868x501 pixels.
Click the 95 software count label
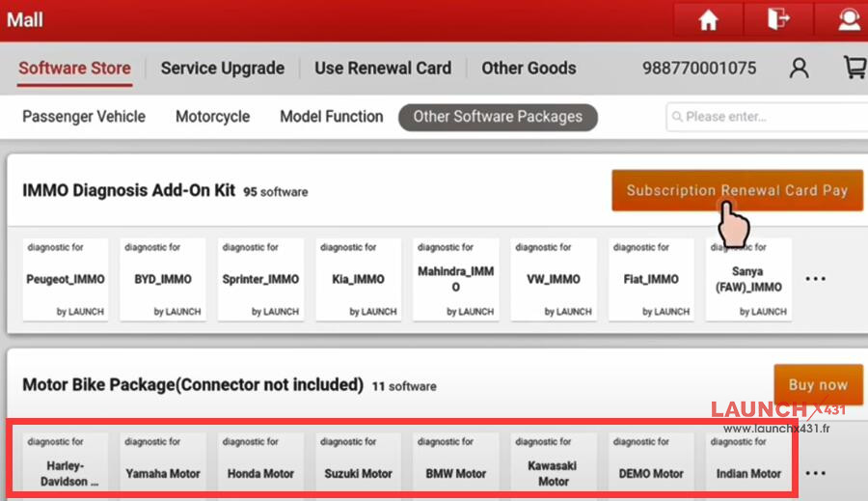click(276, 192)
